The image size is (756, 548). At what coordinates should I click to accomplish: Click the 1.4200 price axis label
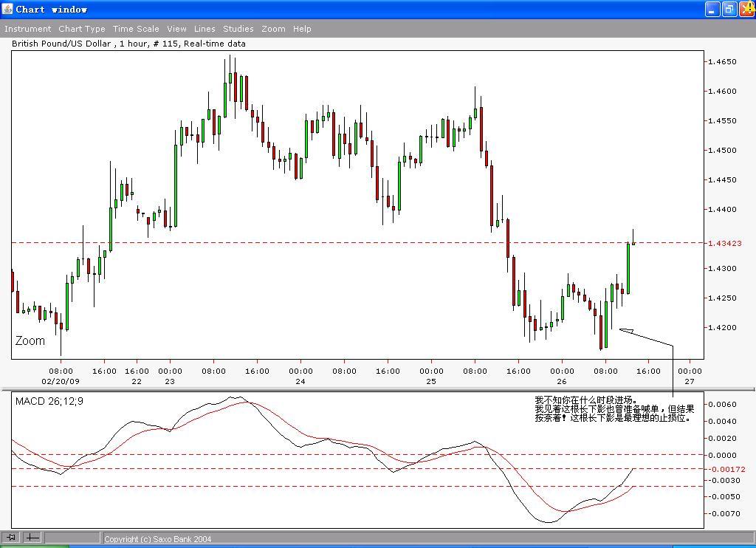(x=722, y=327)
